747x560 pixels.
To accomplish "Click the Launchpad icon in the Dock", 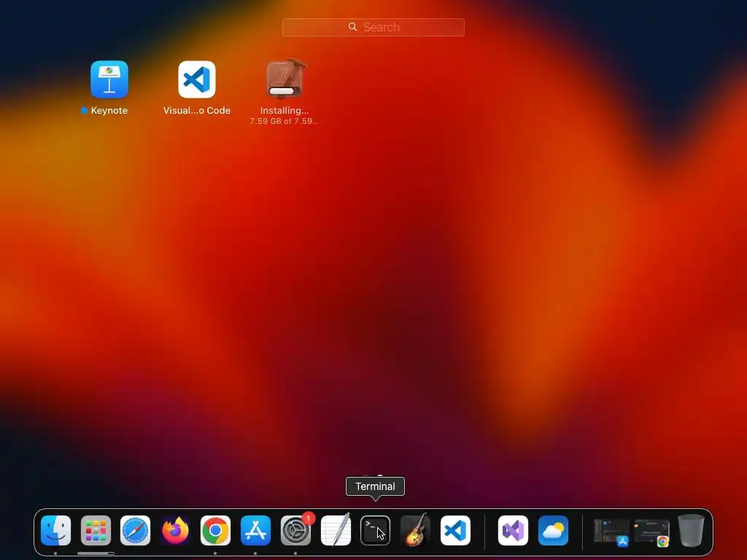I will click(x=96, y=530).
